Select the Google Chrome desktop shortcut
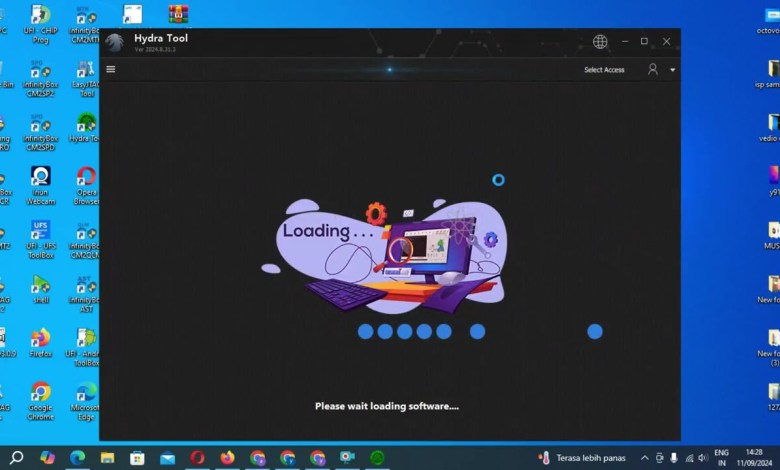This screenshot has height=470, width=780. click(x=41, y=401)
